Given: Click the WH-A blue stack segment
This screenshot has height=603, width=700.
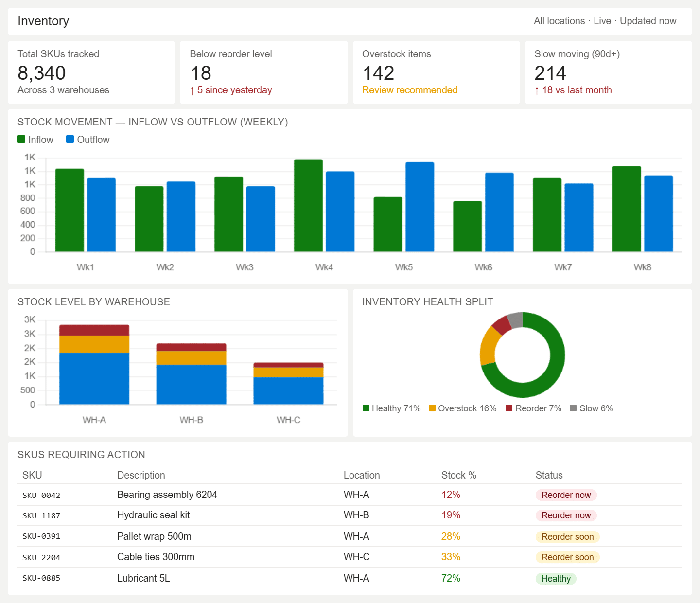Looking at the screenshot, I should coord(94,378).
